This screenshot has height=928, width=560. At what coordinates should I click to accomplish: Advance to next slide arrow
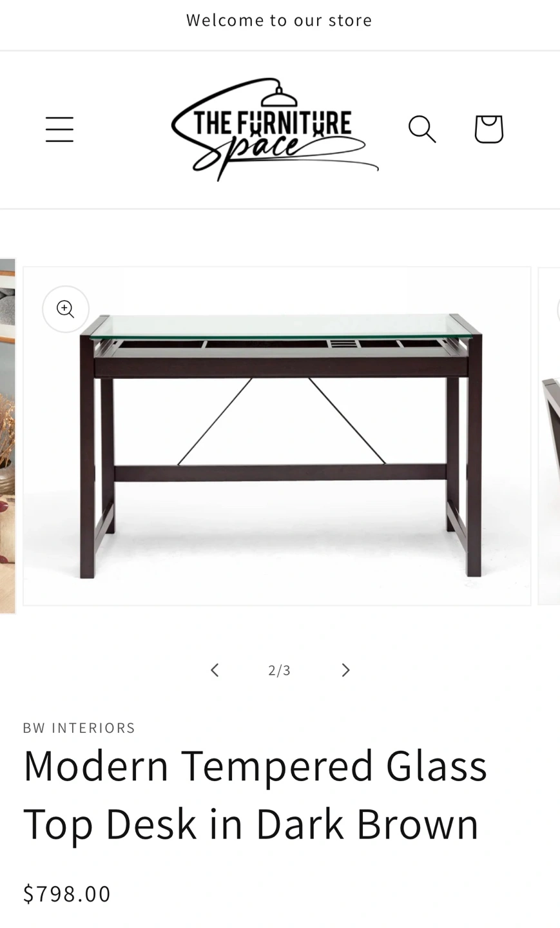click(345, 670)
